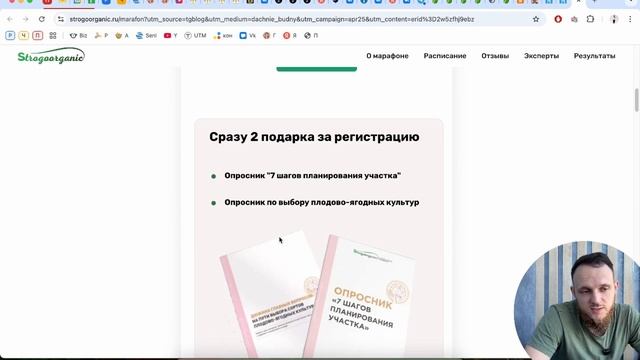Open the UTM bookmark

[195, 36]
